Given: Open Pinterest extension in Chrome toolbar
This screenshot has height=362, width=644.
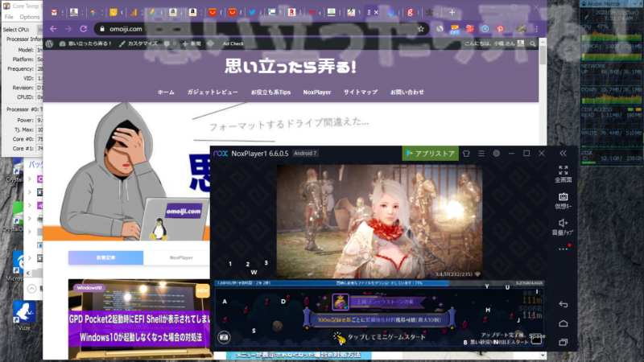Looking at the screenshot, I should pos(500,29).
